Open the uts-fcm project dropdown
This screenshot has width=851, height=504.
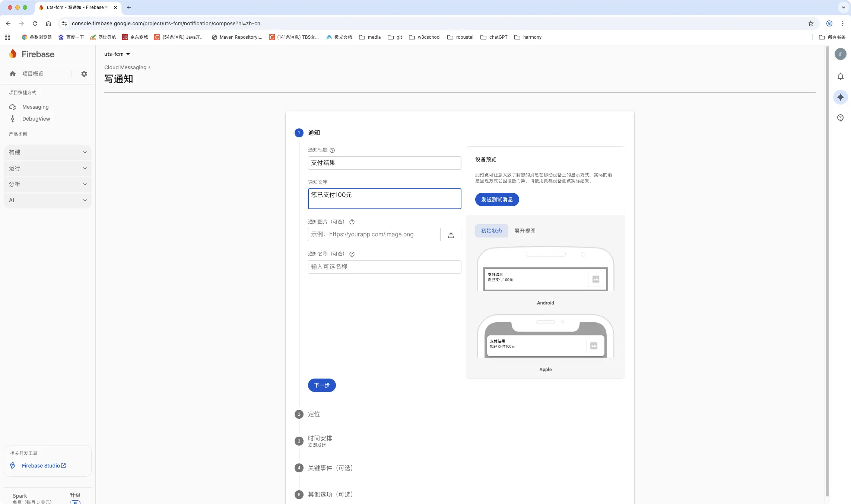(117, 54)
